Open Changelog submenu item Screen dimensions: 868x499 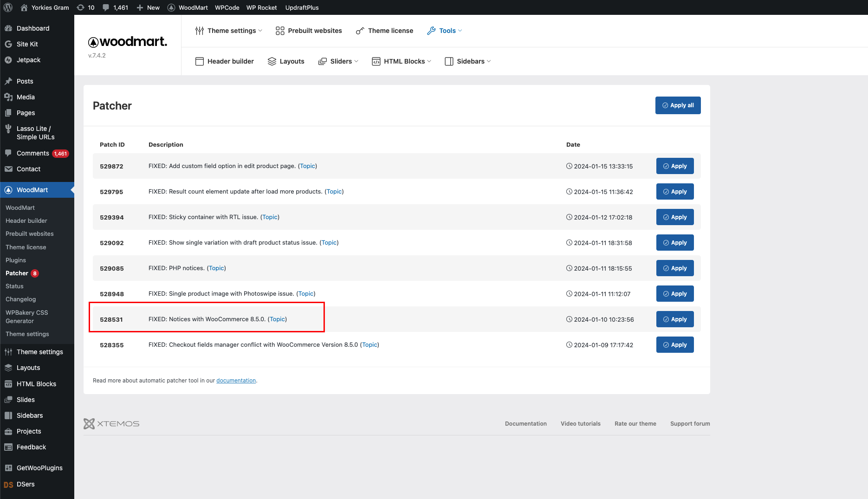pos(20,299)
